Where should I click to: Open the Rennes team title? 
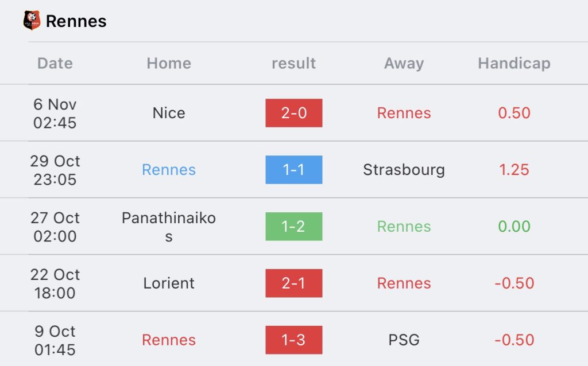coord(76,21)
